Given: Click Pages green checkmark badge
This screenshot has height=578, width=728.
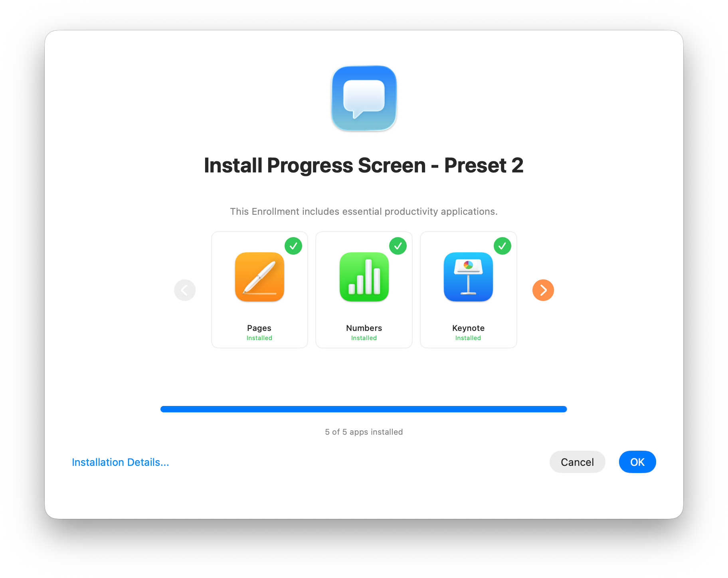Looking at the screenshot, I should [x=293, y=246].
